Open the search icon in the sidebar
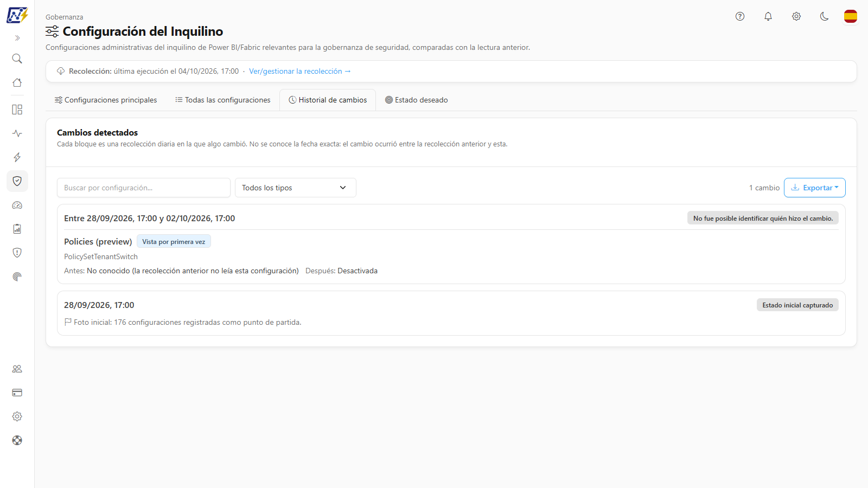This screenshot has width=868, height=488. (17, 59)
